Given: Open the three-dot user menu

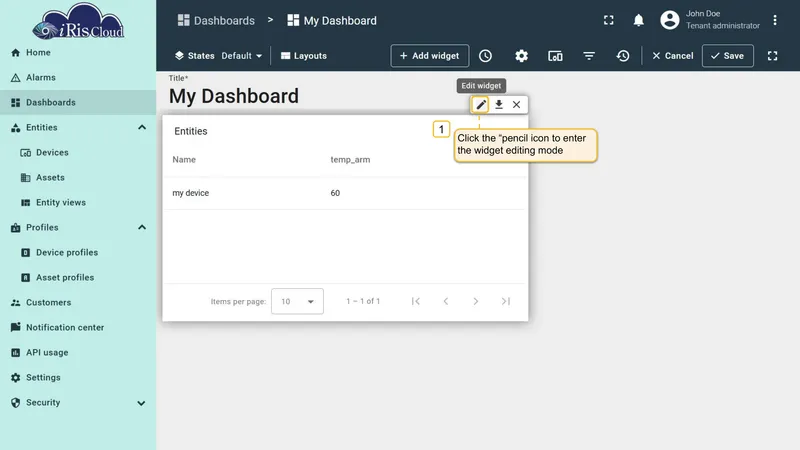Looking at the screenshot, I should tap(774, 20).
